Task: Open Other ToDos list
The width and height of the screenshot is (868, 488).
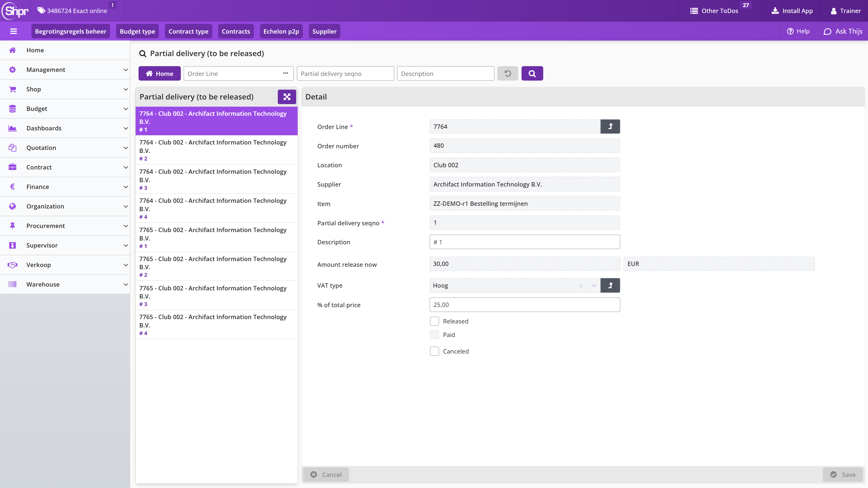Action: [x=714, y=11]
